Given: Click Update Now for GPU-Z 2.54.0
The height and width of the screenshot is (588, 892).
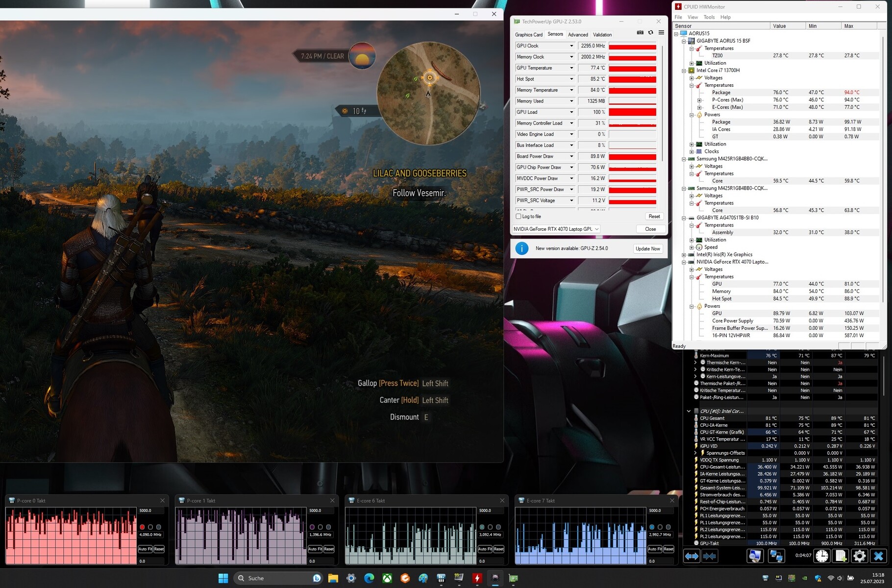Looking at the screenshot, I should click(x=647, y=248).
